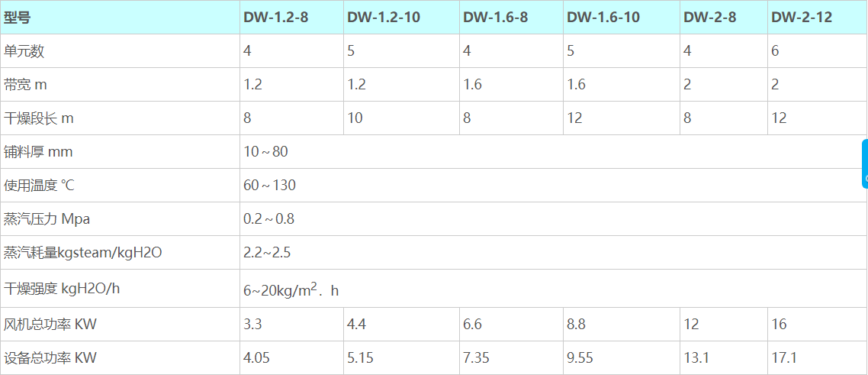Click the 蒸汽压力 value 0.2～0.8
This screenshot has height=375, width=868.
[268, 219]
